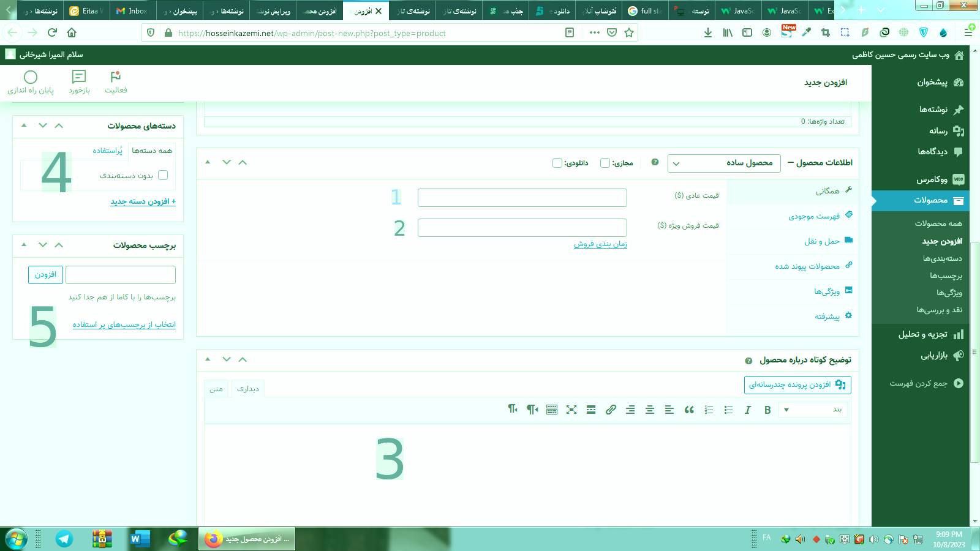Open رسانه (Media) in admin menu

[921, 131]
